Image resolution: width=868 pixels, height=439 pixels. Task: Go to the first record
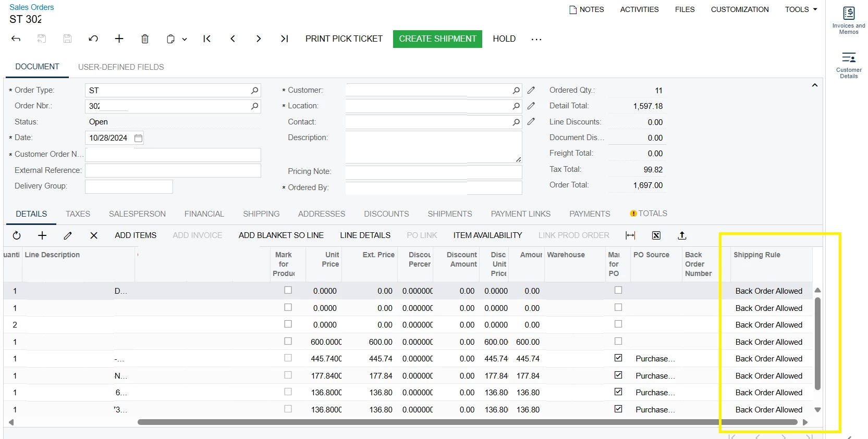pyautogui.click(x=207, y=39)
